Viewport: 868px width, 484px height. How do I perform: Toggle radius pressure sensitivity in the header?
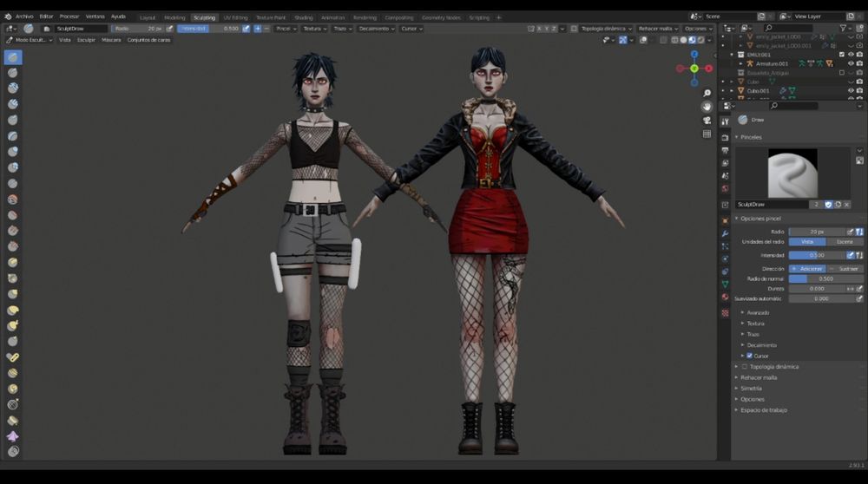click(169, 29)
